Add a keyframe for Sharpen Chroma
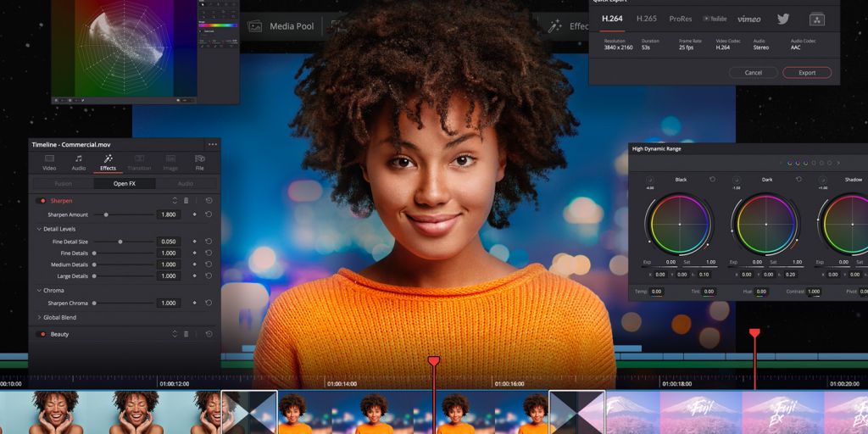This screenshot has width=868, height=434. point(194,303)
